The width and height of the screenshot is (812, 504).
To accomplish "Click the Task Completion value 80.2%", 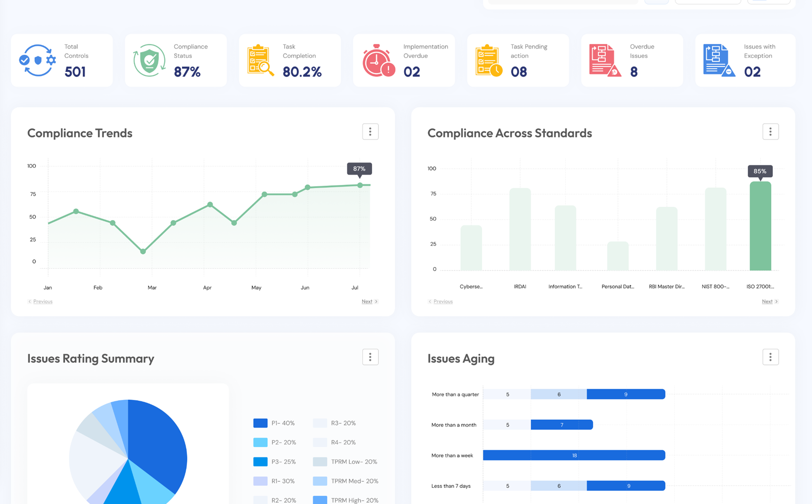I will point(302,72).
